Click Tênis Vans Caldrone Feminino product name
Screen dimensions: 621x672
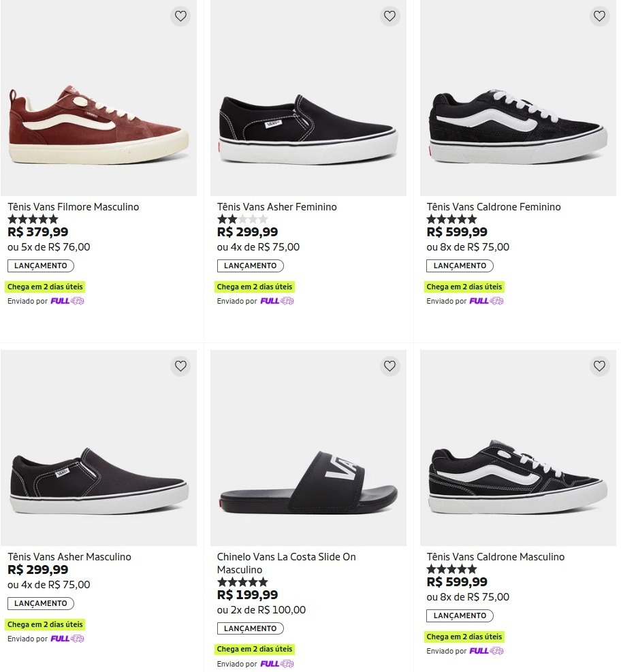[494, 207]
